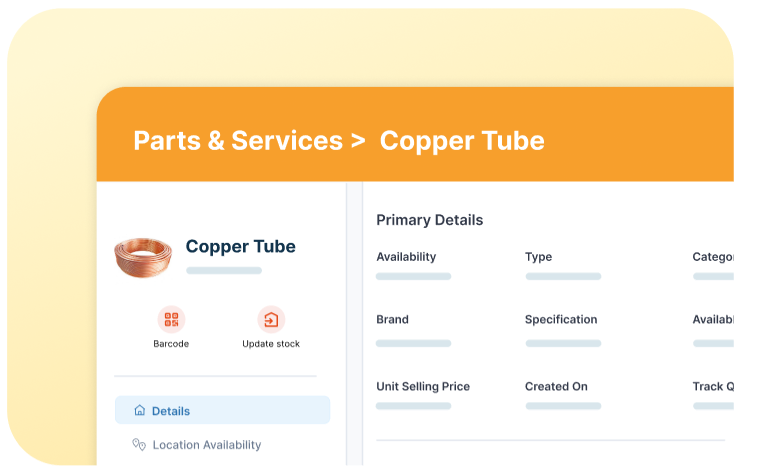
Task: Go back to Parts & Services breadcrumb
Action: point(238,141)
